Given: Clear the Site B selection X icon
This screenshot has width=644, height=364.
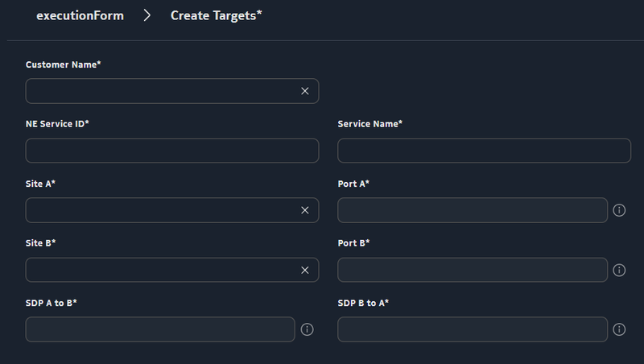Looking at the screenshot, I should click(x=305, y=270).
